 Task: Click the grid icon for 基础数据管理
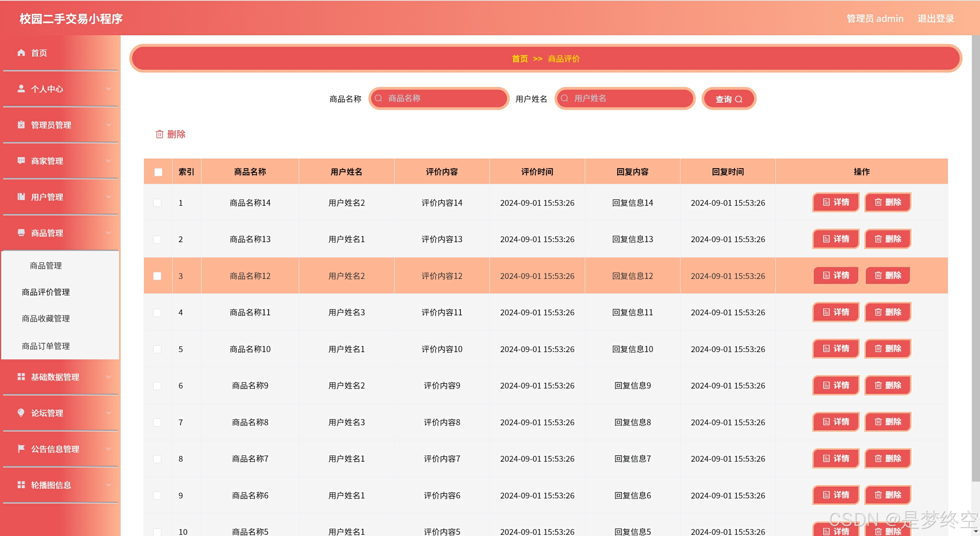[x=21, y=377]
